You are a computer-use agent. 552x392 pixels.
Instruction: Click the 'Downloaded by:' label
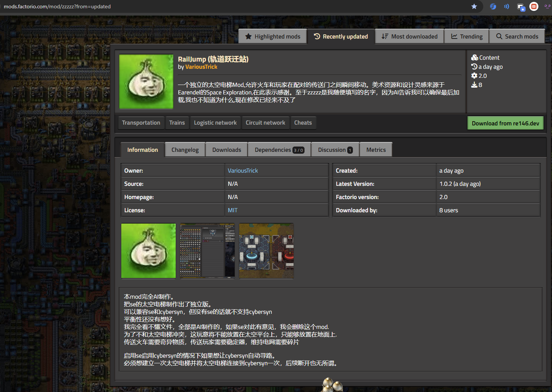(357, 210)
